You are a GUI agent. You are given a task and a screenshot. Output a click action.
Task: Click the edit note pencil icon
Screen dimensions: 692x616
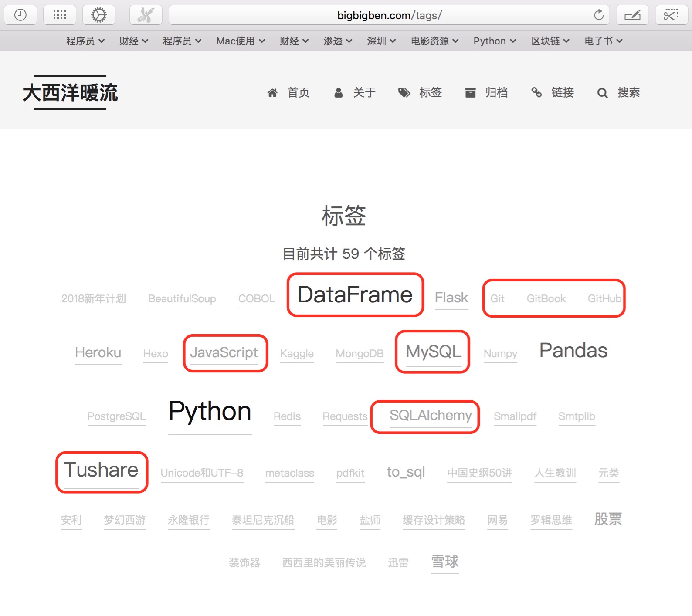pyautogui.click(x=632, y=15)
